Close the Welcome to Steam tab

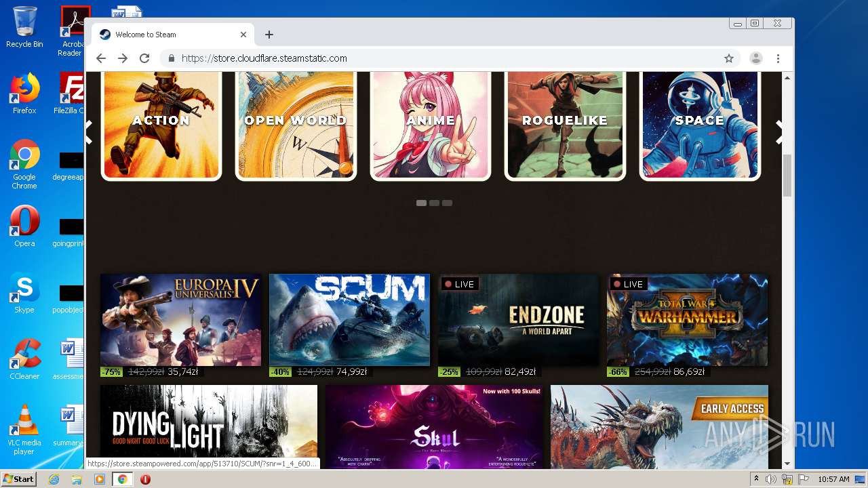point(243,35)
